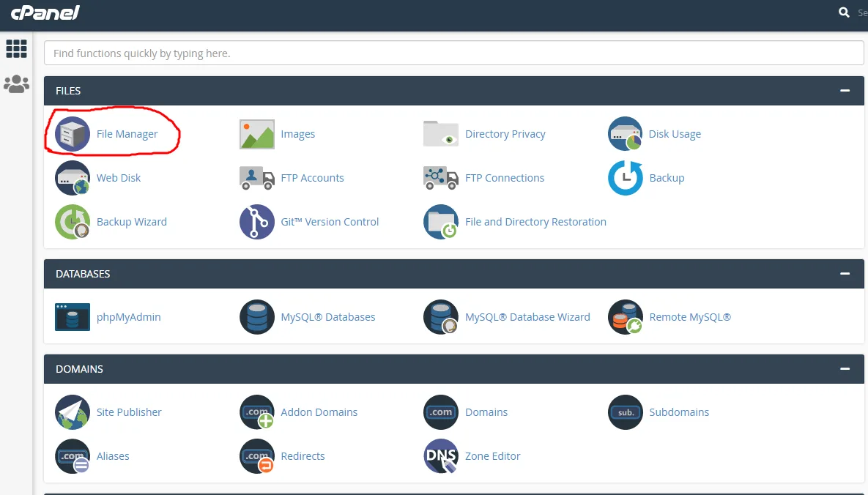Viewport: 868px width, 495px height.
Task: Click the Disk Usage icon
Action: point(625,134)
